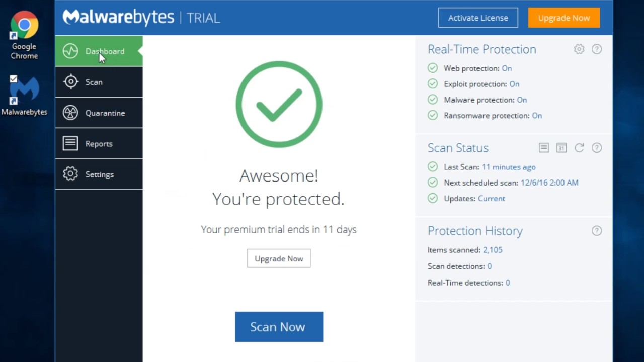Viewport: 644px width, 362px height.
Task: Click the Malwarebytes logo in the header
Action: (118, 17)
